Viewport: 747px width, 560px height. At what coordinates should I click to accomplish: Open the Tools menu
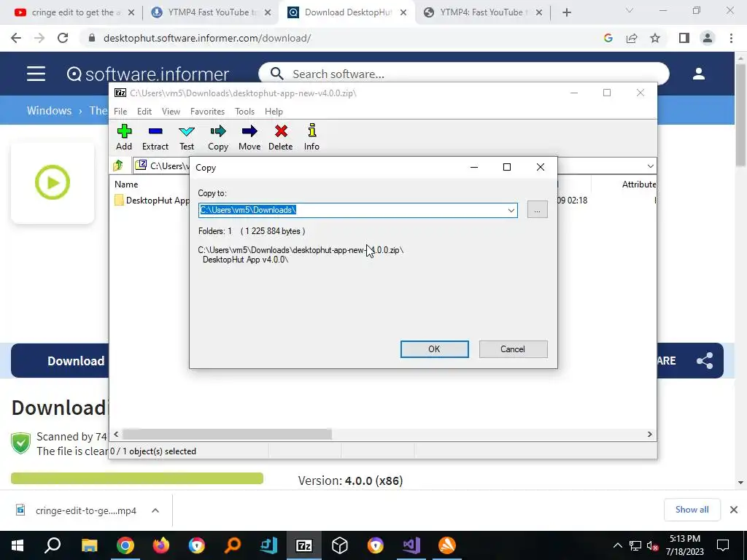point(244,111)
